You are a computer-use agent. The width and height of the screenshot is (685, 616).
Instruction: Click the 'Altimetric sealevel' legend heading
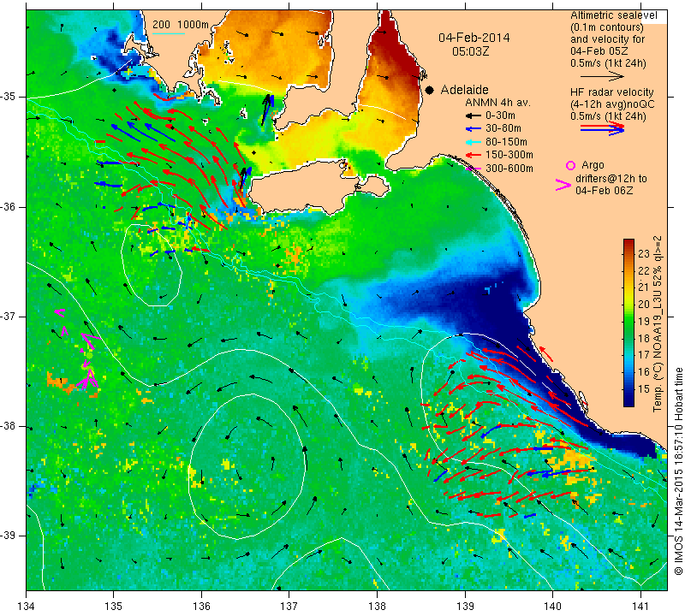(x=613, y=15)
